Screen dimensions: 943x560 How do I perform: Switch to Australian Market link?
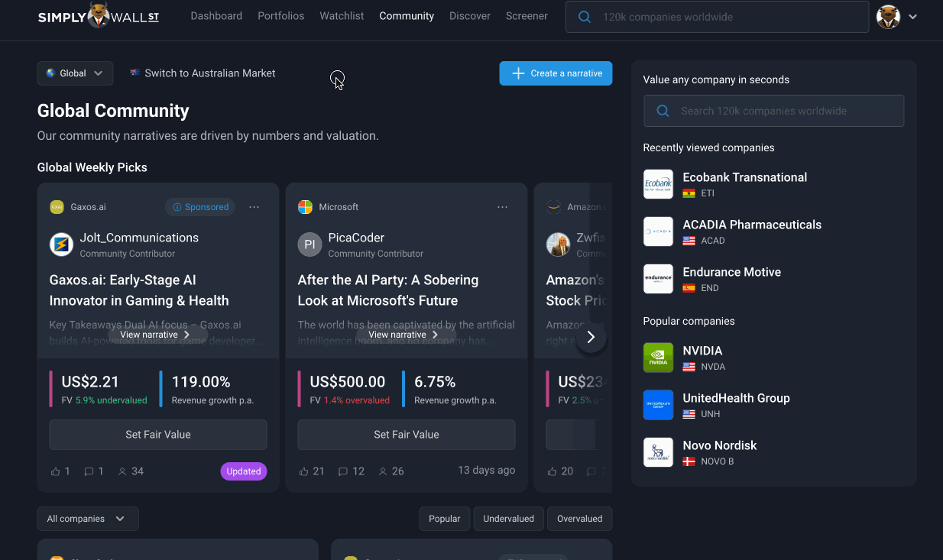(x=203, y=73)
